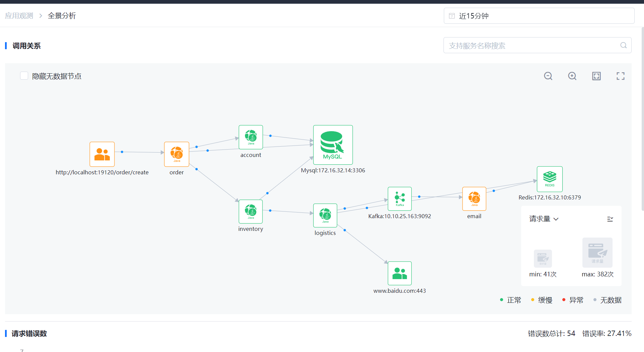644x352 pixels.
Task: Click the order Java service node
Action: pos(176,154)
